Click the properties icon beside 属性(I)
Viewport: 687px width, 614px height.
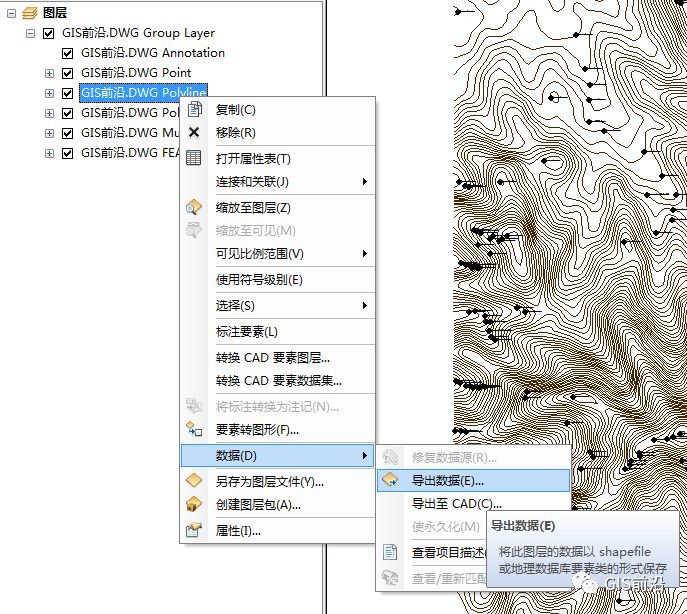click(194, 530)
